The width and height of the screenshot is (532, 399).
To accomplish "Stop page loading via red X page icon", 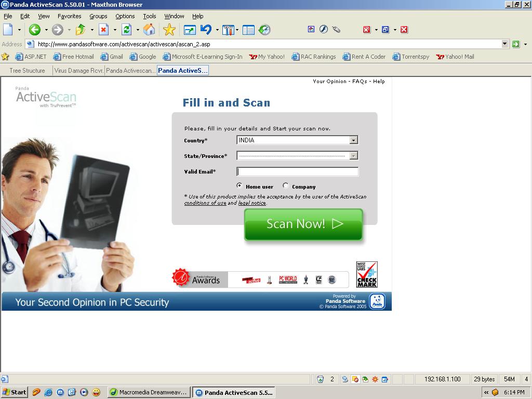I will coord(103,30).
